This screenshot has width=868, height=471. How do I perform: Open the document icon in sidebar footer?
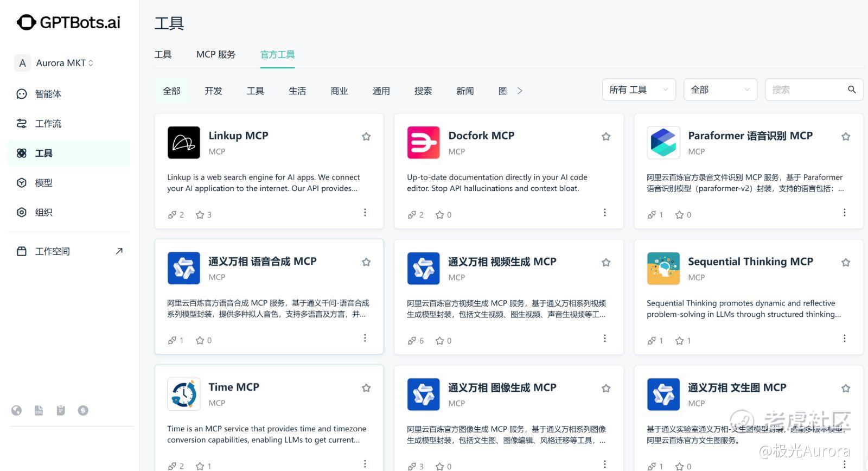click(x=39, y=410)
